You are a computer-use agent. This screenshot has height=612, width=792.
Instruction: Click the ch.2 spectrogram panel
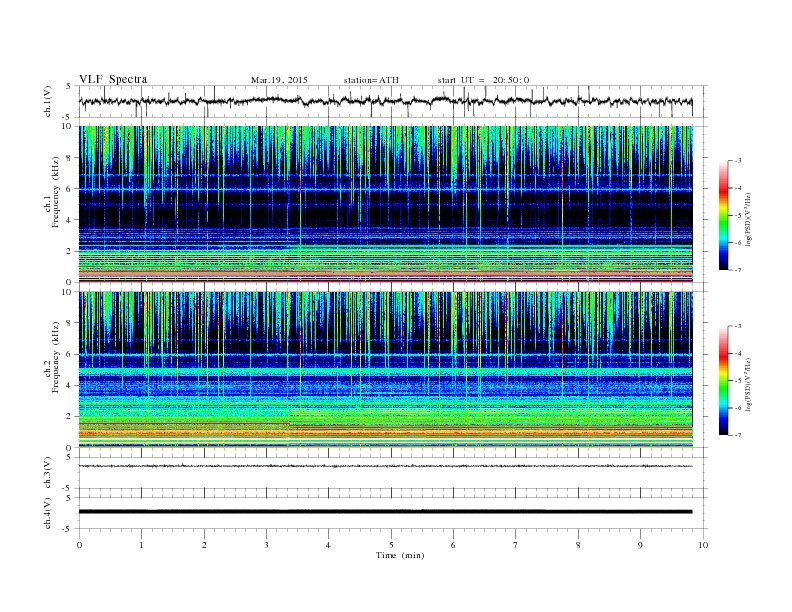[x=386, y=370]
